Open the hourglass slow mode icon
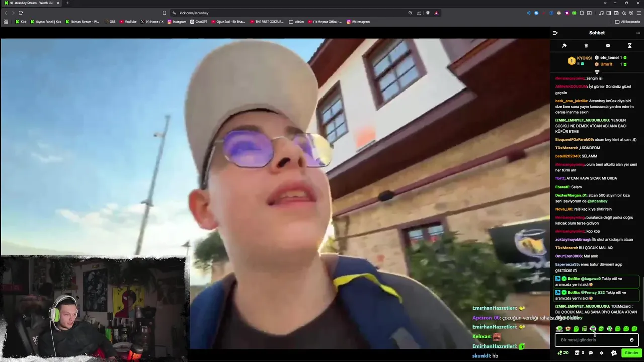The width and height of the screenshot is (644, 362). [x=629, y=46]
